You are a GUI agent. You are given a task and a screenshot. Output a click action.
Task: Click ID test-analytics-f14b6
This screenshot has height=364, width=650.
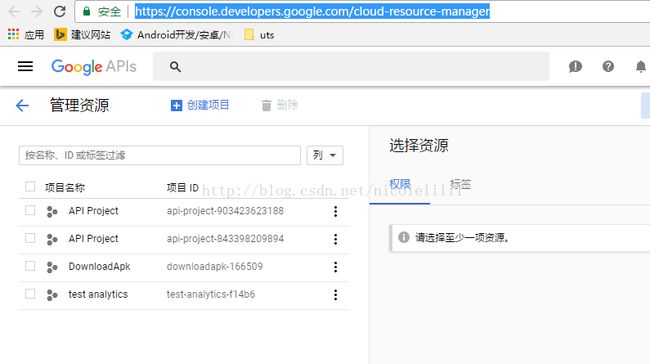pos(211,294)
